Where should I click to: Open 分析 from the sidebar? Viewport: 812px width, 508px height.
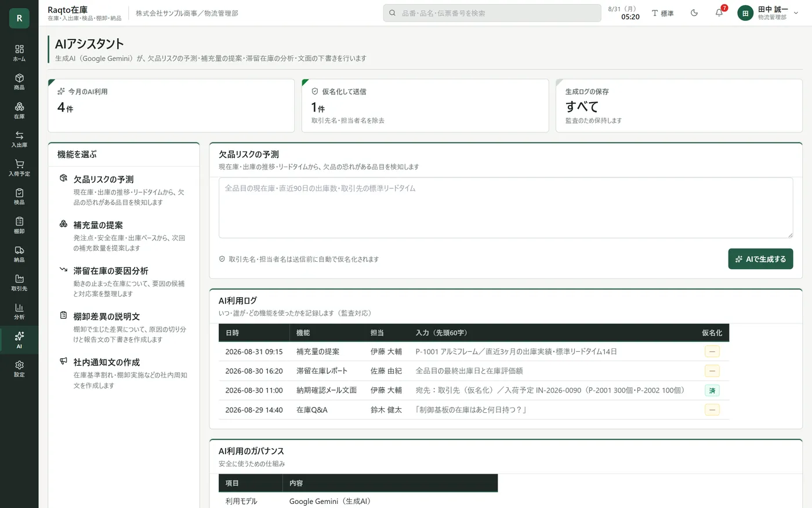point(19,312)
